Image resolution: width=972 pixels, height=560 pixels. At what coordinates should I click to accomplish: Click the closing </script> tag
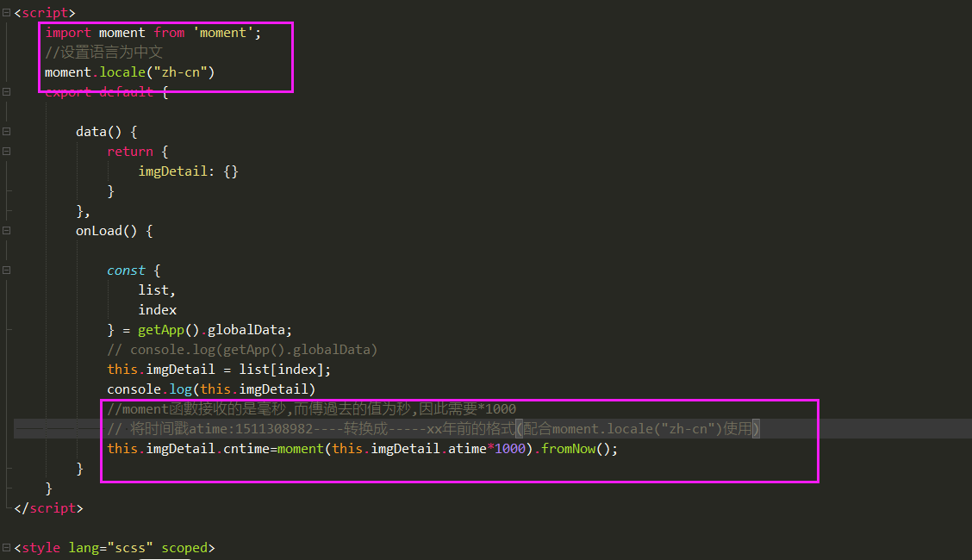click(x=48, y=508)
